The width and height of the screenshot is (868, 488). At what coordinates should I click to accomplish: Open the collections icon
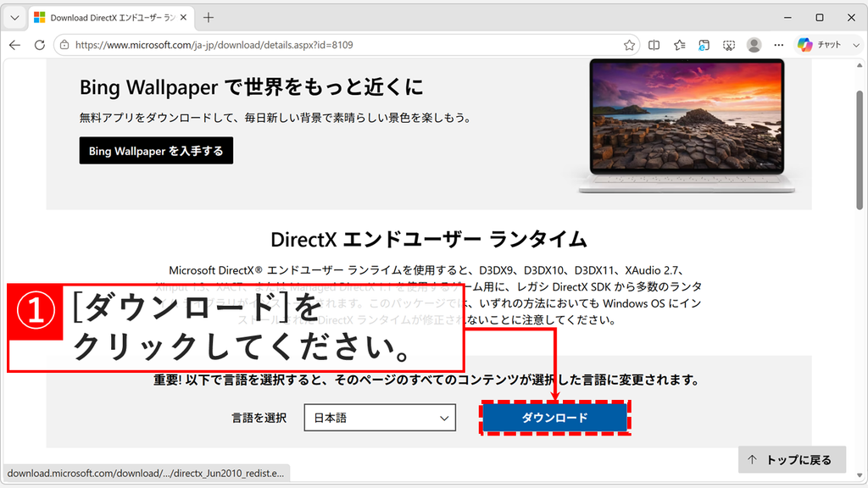click(x=704, y=45)
